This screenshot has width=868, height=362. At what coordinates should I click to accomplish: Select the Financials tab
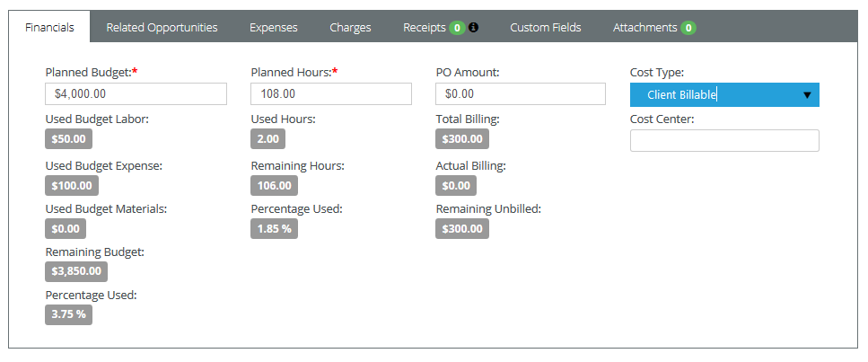[x=49, y=27]
